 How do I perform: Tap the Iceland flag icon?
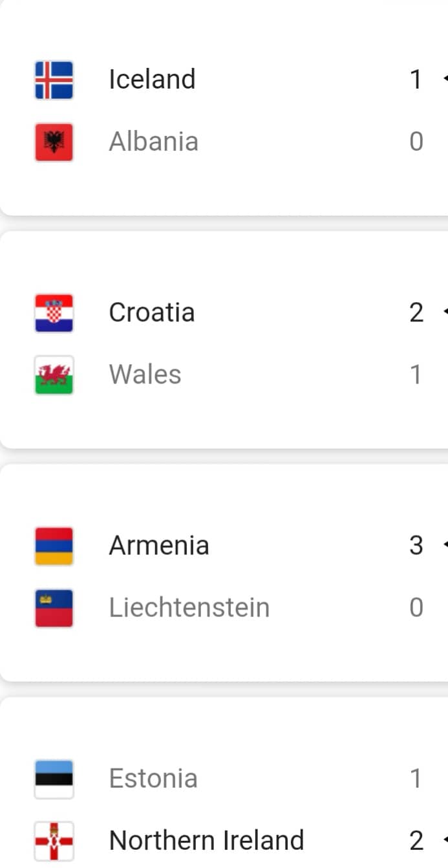[54, 80]
